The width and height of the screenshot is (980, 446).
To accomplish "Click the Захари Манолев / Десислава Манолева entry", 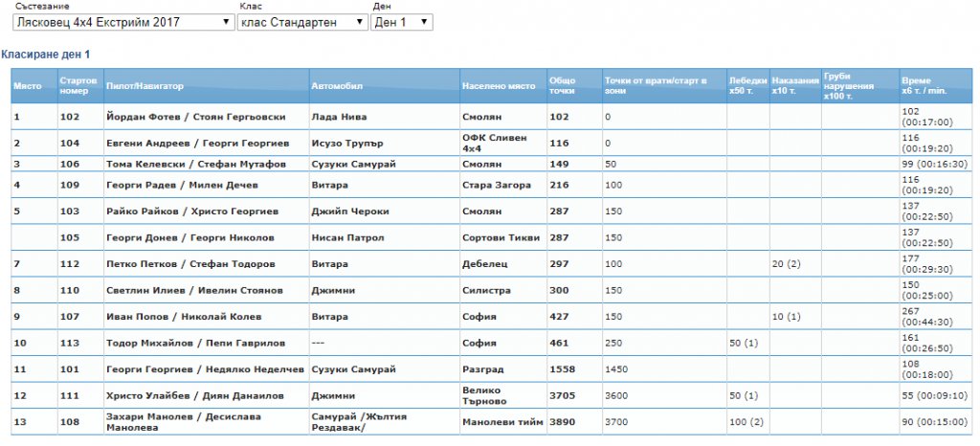I will [x=184, y=422].
